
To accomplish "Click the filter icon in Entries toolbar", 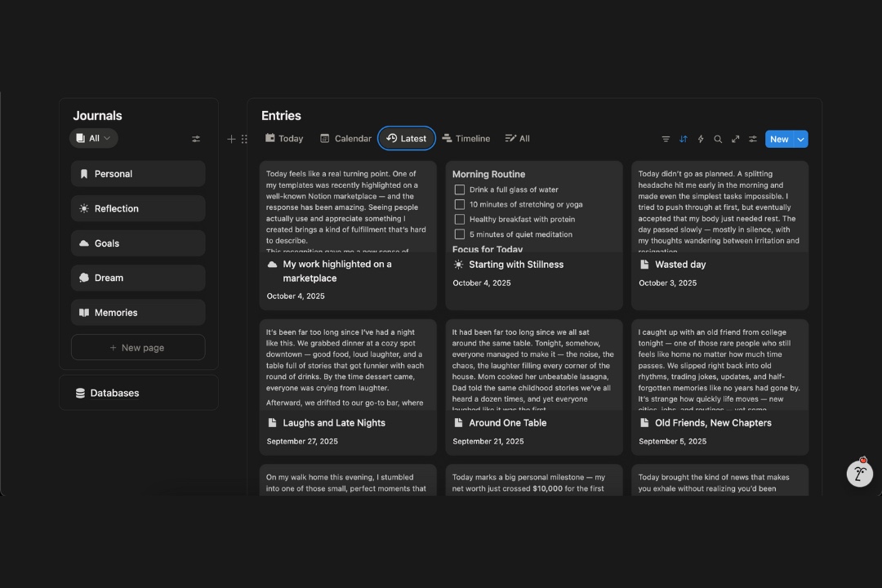I will [x=666, y=139].
